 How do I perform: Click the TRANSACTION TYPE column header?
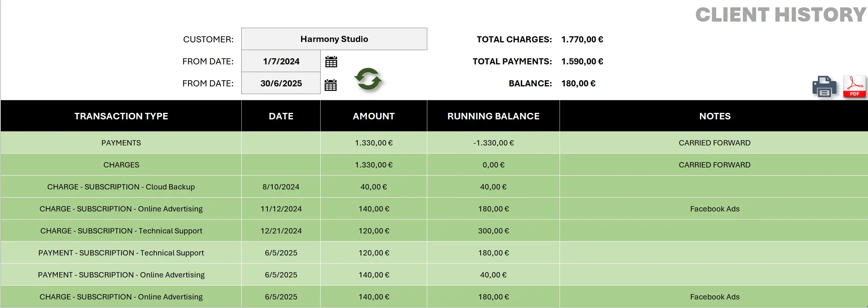[121, 116]
